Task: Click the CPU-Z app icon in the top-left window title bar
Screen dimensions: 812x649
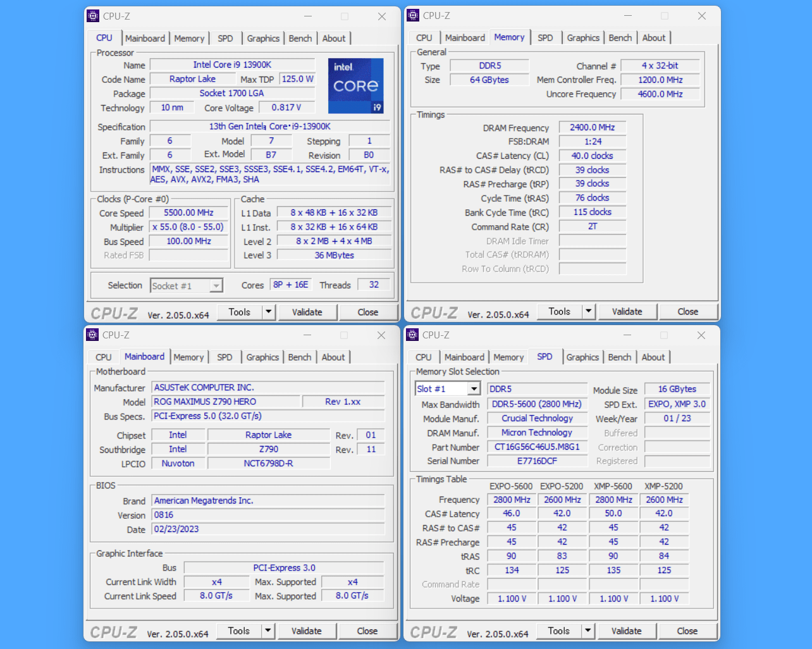Action: 93,16
